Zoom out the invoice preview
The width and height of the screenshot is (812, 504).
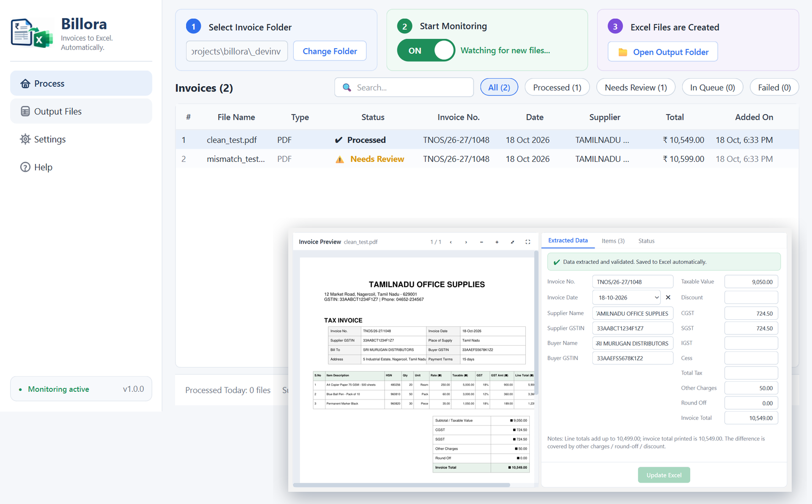pos(482,242)
